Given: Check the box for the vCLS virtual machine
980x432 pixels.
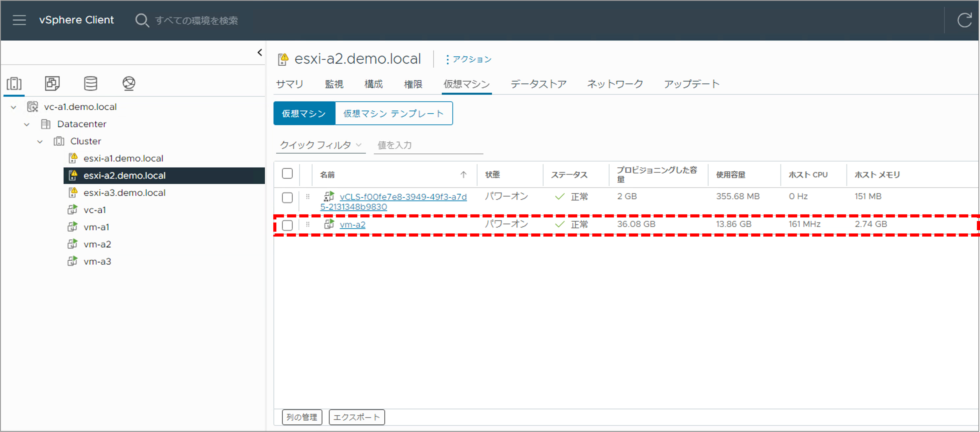Looking at the screenshot, I should pos(287,198).
